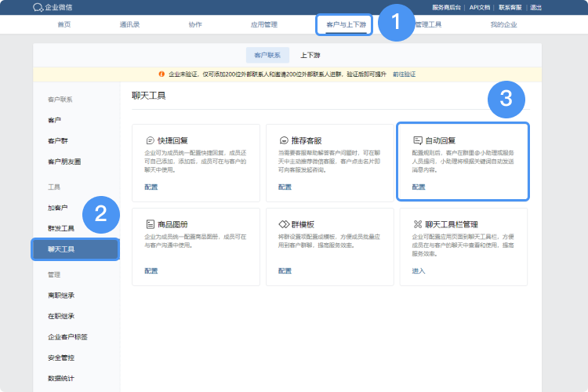The image size is (588, 392).
Task: Click the 快捷回复 card icon
Action: pos(150,140)
